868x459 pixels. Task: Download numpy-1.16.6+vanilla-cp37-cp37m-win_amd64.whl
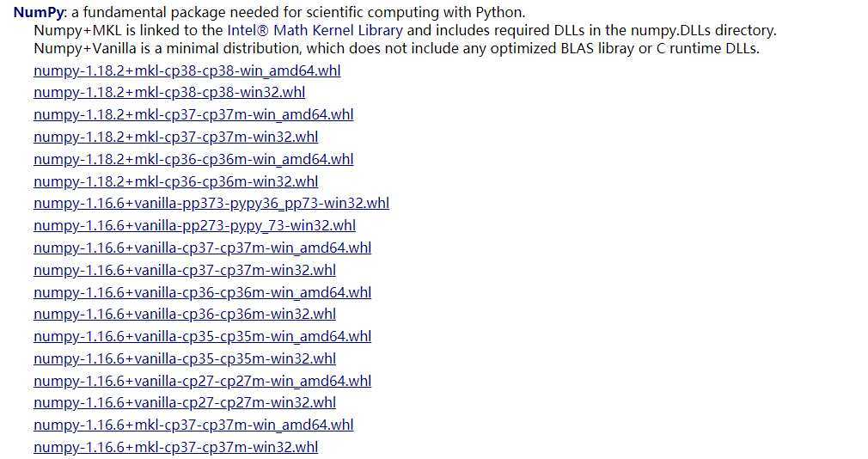pyautogui.click(x=203, y=248)
